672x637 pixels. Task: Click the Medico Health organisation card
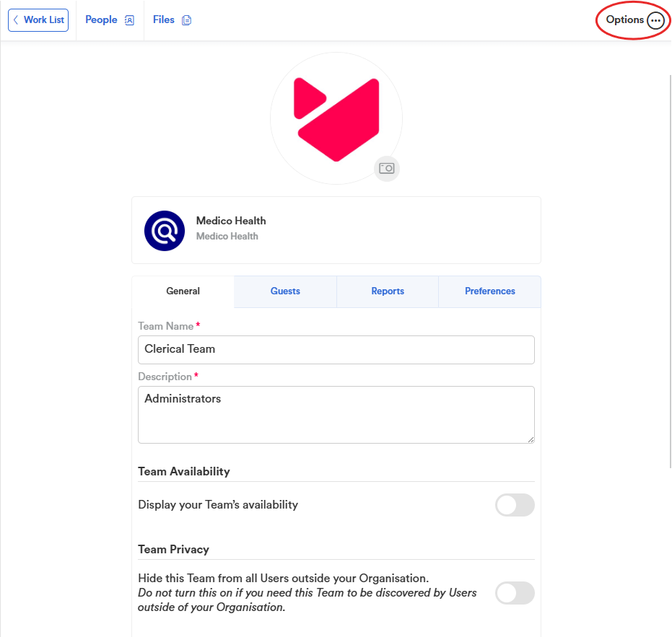[336, 230]
